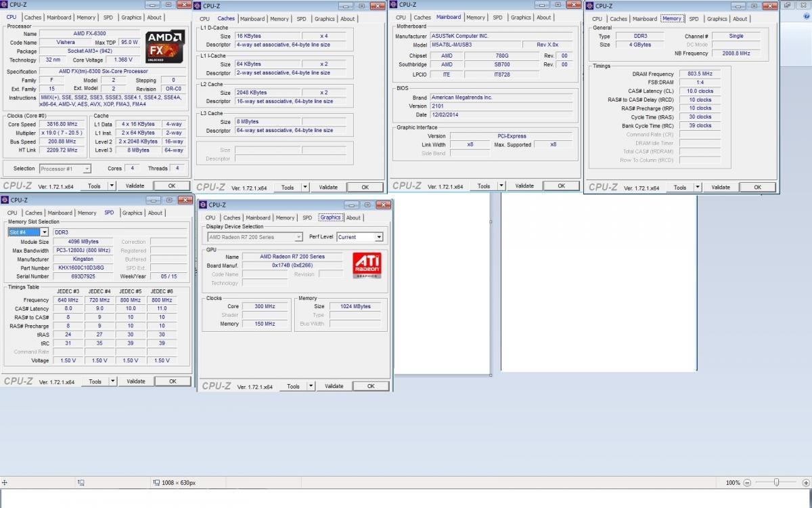This screenshot has height=508, width=812.
Task: Switch to the About tab in the Caches window
Action: [347, 19]
